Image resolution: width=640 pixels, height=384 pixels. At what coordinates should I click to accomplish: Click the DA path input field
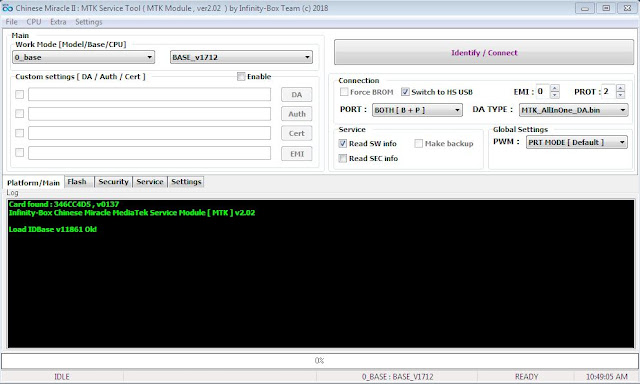pyautogui.click(x=149, y=94)
